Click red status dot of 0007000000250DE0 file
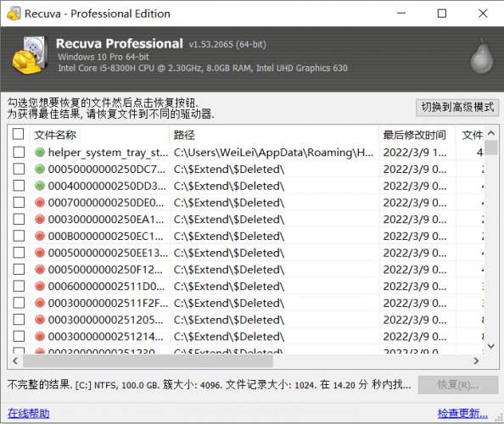Screen dimensions: 504x424 point(40,203)
